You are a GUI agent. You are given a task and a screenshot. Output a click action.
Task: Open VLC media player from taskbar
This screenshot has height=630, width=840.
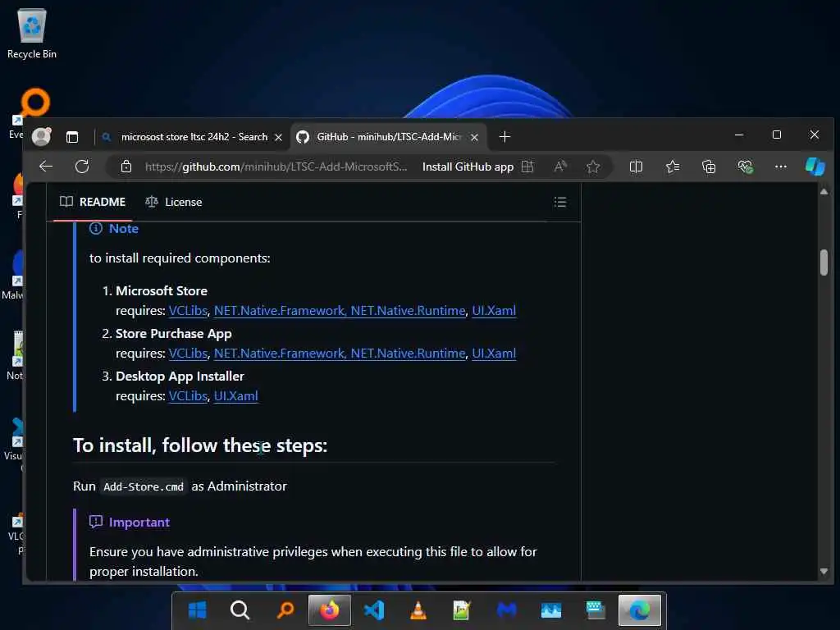click(418, 610)
